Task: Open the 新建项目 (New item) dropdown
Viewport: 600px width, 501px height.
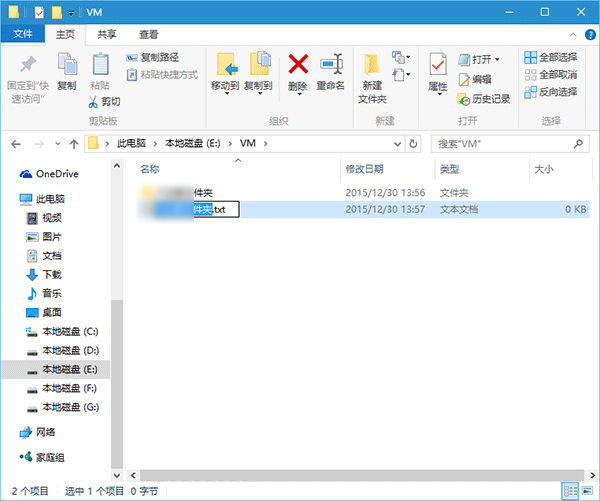Action: [x=401, y=58]
